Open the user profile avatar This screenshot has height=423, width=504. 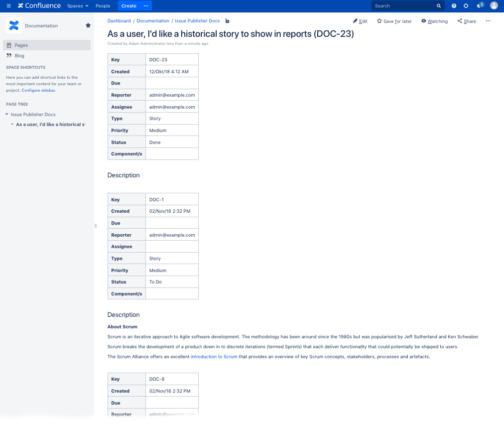click(494, 6)
